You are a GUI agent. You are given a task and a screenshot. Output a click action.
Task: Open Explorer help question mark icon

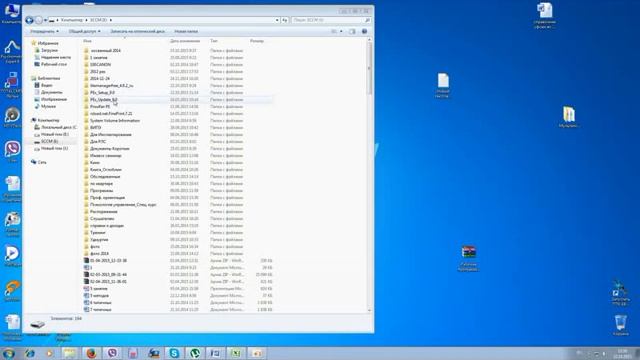pyautogui.click(x=364, y=31)
